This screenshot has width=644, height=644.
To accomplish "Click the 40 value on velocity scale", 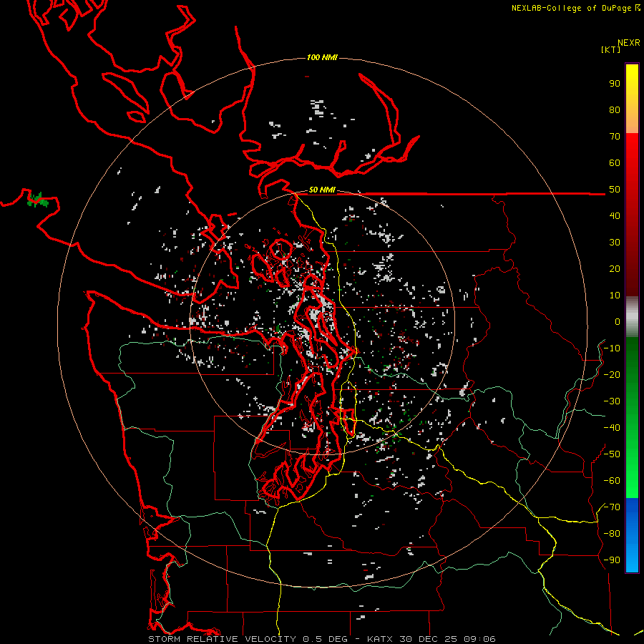I will [x=615, y=216].
